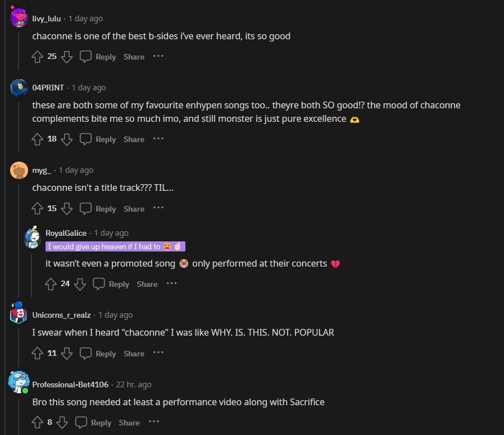Open livy_lulu's user profile
Image resolution: width=504 pixels, height=435 pixels.
point(47,19)
